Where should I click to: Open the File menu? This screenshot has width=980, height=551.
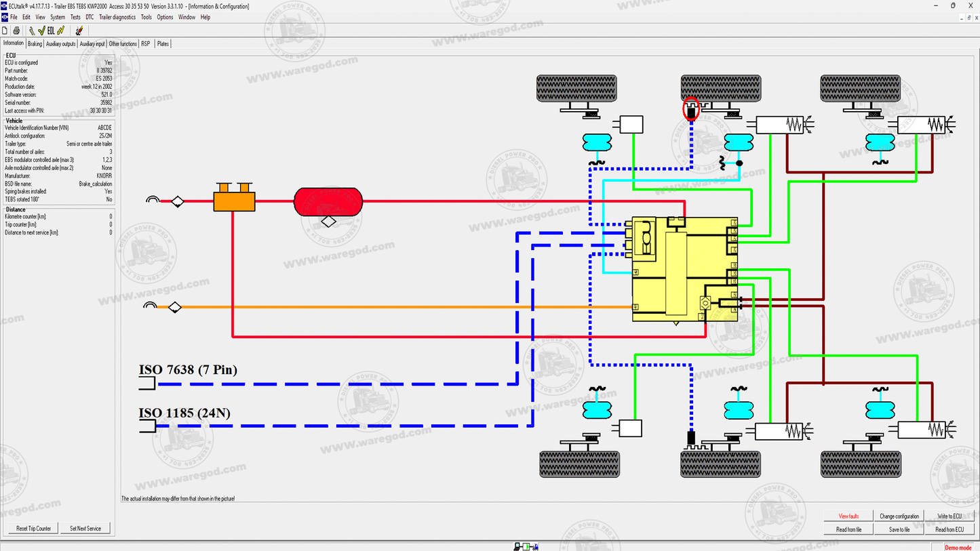[14, 17]
